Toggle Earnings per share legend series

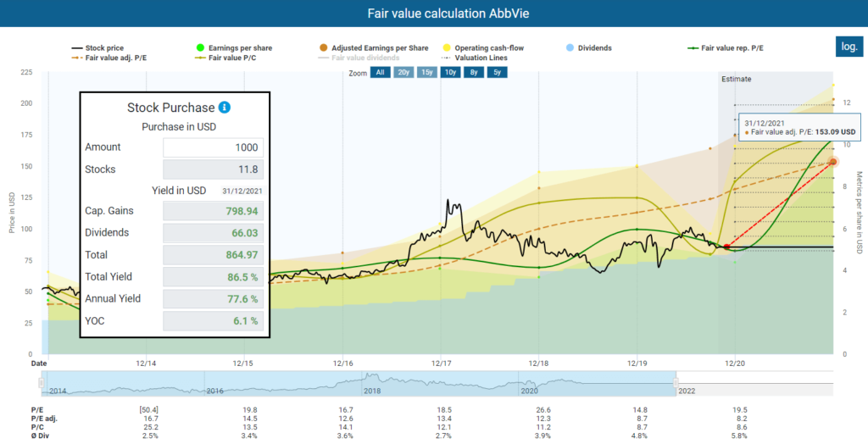pyautogui.click(x=234, y=48)
